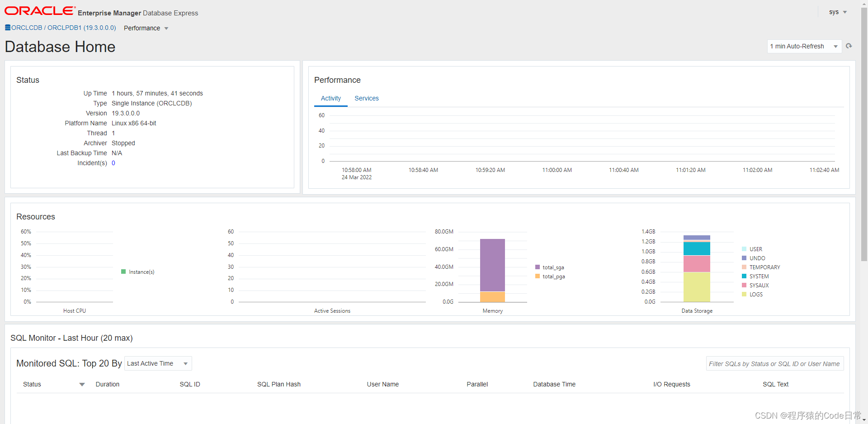Viewport: 868px width, 424px height.
Task: Open the 1 min Auto-Refresh dropdown
Action: [804, 46]
